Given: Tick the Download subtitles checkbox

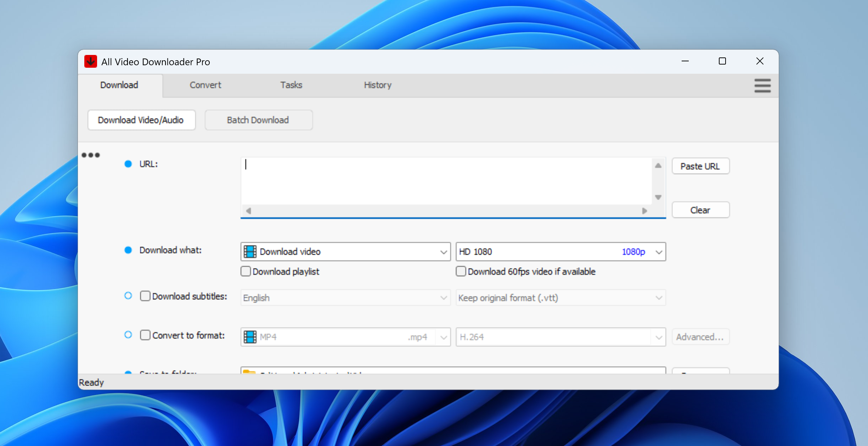Looking at the screenshot, I should [x=145, y=296].
